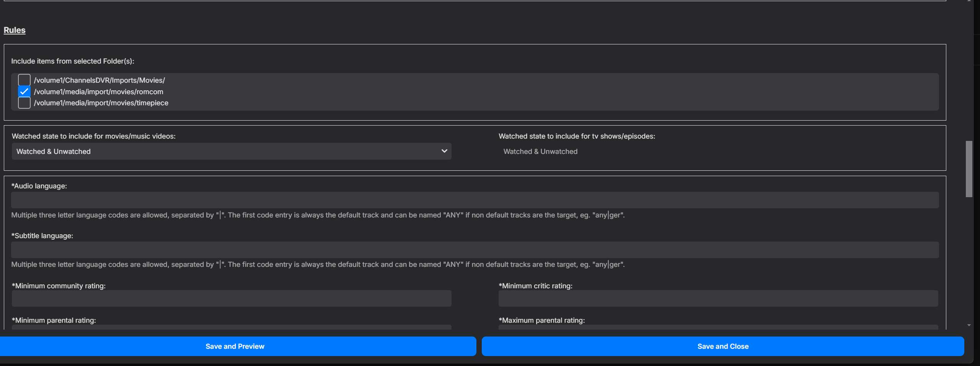The width and height of the screenshot is (980, 366).
Task: Click the /volume1/media/import/movies/romcom path label
Action: point(98,92)
